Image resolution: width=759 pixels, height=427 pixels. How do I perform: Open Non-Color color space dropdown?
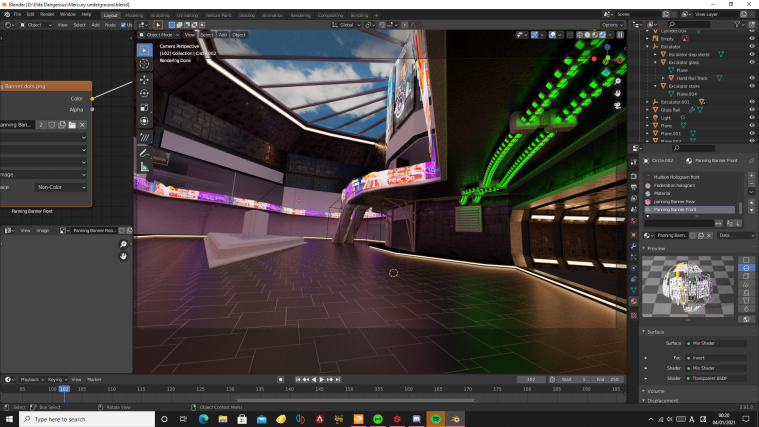coord(61,187)
